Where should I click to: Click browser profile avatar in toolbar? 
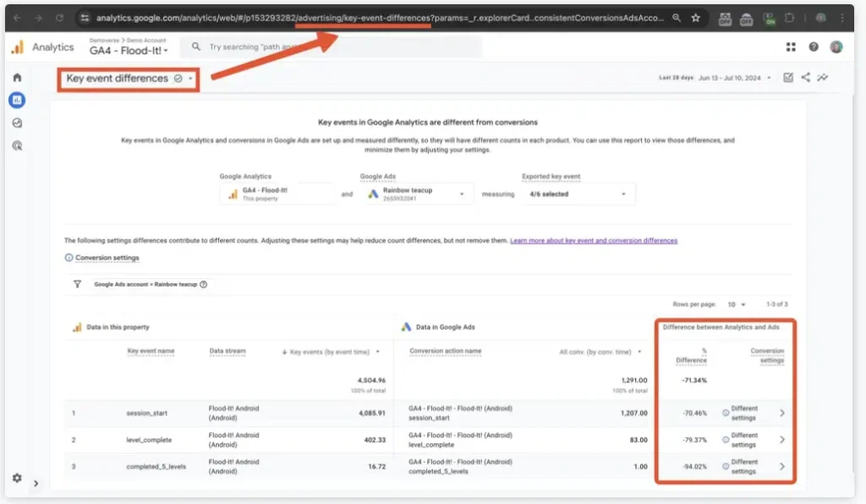tap(820, 18)
